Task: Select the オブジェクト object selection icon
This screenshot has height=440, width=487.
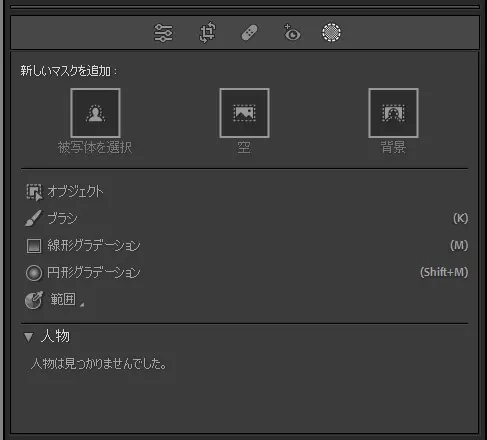Action: (34, 192)
